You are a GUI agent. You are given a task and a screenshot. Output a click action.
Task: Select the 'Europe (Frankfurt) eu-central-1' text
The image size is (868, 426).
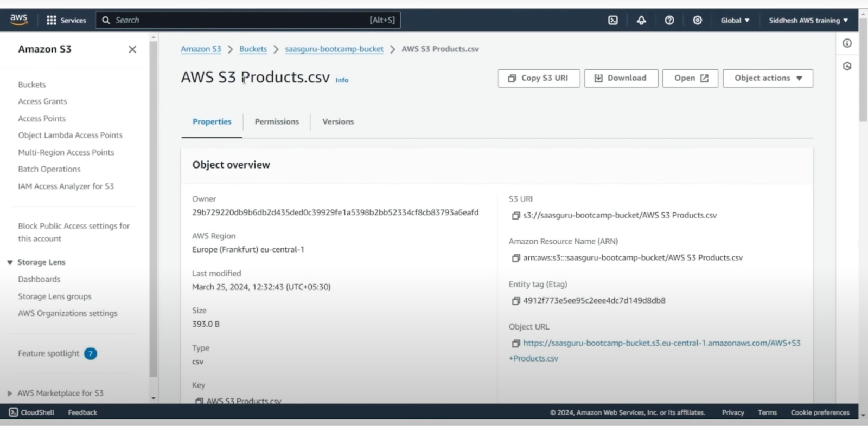tap(248, 250)
